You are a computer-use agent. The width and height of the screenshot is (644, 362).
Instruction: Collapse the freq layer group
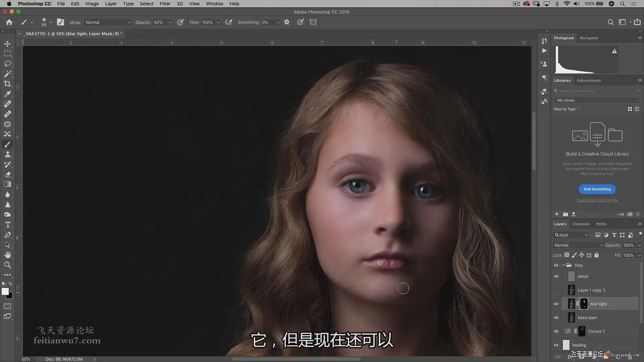coord(564,265)
